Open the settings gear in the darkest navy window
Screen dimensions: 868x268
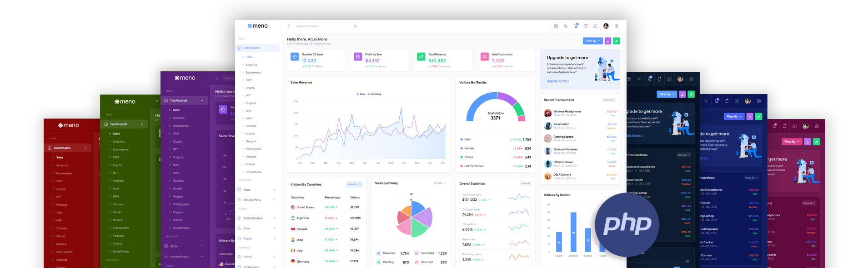(x=691, y=79)
